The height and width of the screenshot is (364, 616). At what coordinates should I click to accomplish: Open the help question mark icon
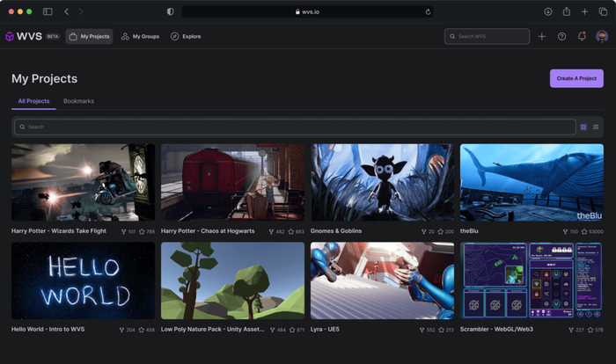(x=561, y=37)
